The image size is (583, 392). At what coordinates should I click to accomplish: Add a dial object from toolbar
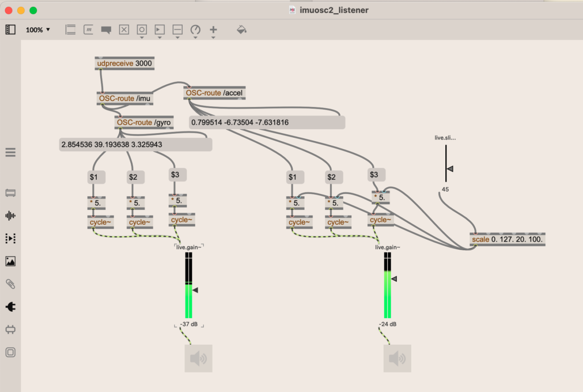pyautogui.click(x=195, y=30)
